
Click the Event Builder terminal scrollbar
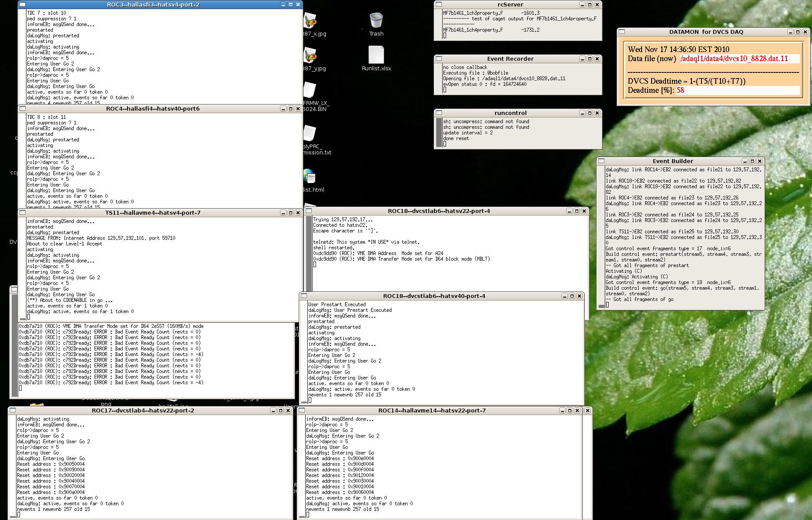(x=601, y=237)
